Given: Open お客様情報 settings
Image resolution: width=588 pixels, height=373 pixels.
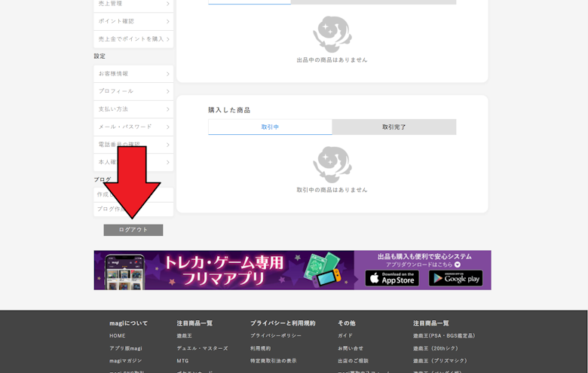Looking at the screenshot, I should 133,74.
